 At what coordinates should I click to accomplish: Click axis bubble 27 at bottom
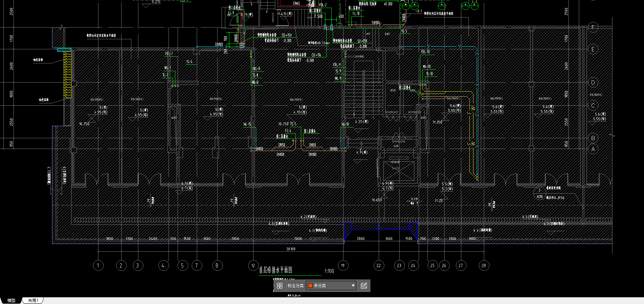pos(461,265)
